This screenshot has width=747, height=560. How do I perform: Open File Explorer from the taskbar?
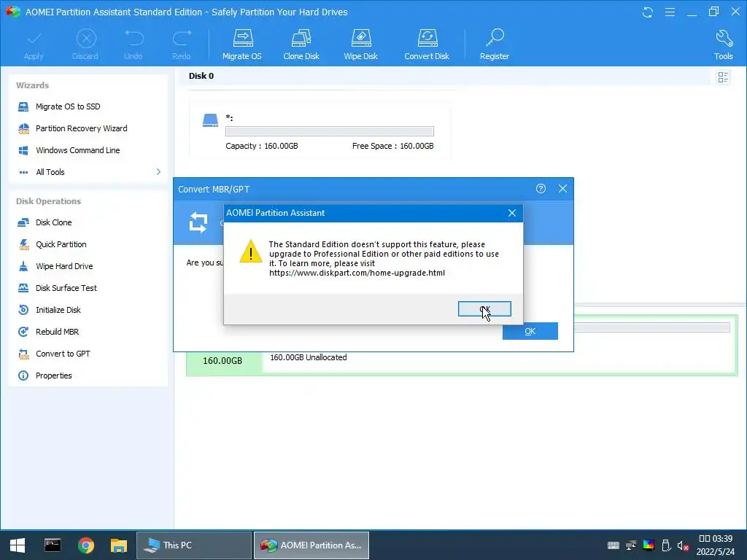point(119,545)
